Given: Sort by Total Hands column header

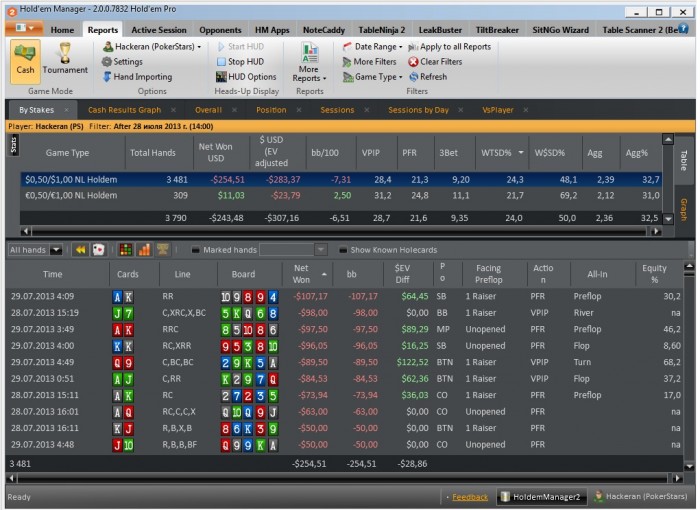Looking at the screenshot, I should pos(153,153).
